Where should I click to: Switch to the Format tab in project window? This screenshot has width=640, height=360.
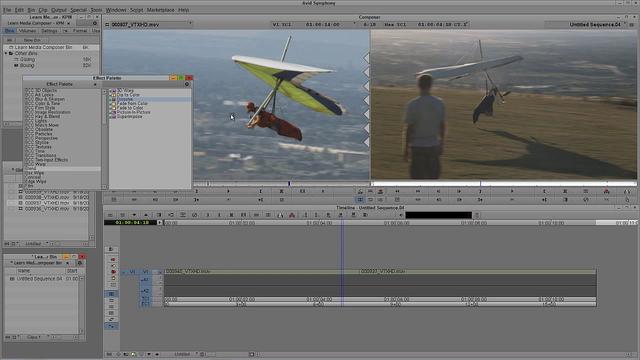(x=80, y=31)
